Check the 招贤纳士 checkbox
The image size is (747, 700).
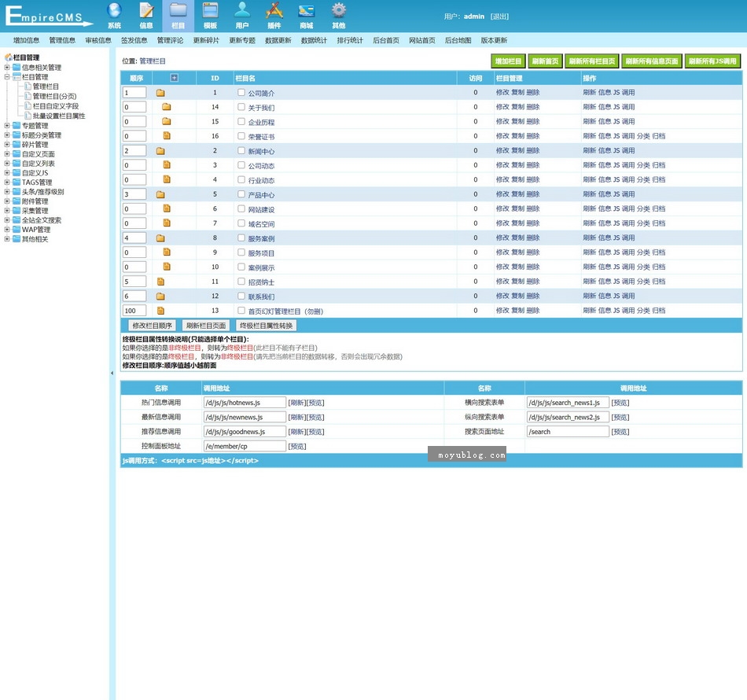click(241, 281)
